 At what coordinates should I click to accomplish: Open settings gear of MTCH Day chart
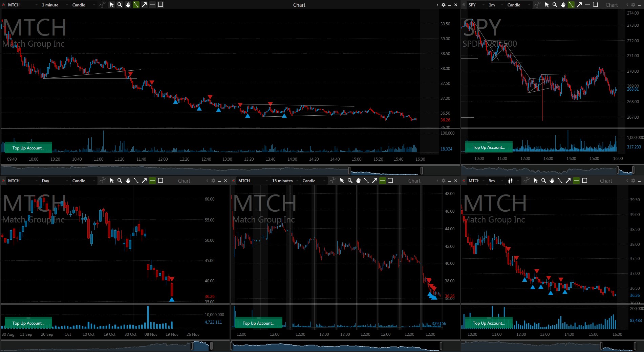[213, 181]
